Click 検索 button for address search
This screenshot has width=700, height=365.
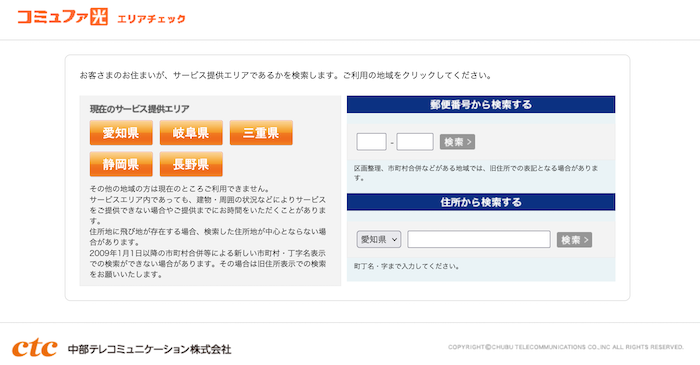pos(574,240)
